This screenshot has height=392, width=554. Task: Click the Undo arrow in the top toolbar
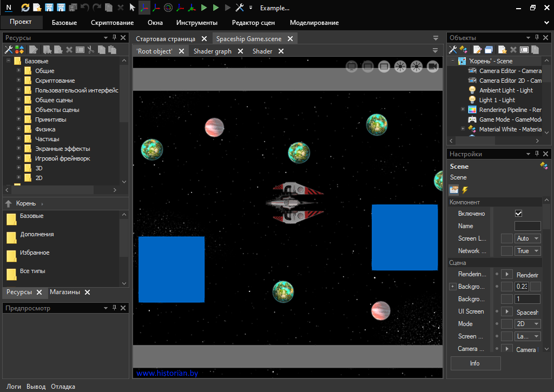(x=85, y=8)
